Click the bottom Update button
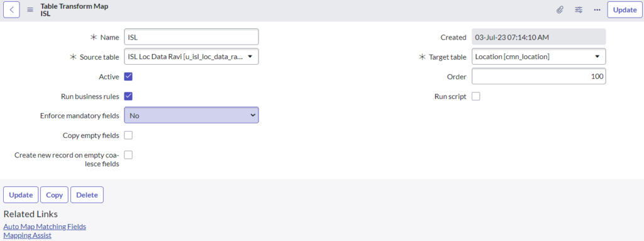Image resolution: width=644 pixels, height=241 pixels. [x=21, y=195]
